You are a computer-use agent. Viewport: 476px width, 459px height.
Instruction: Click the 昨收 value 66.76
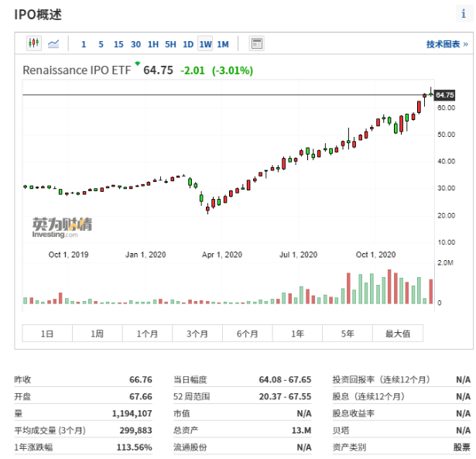coord(141,379)
